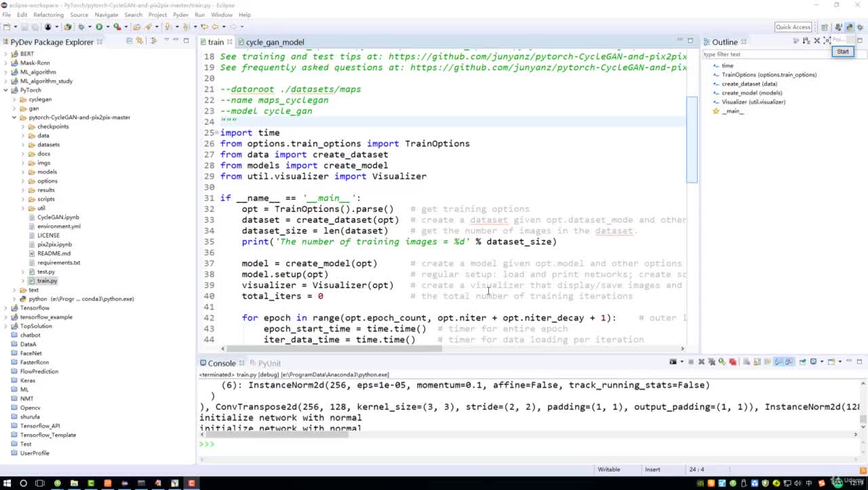Click the PyDev console icon at Console toolbar
The width and height of the screenshot is (868, 490).
(x=673, y=362)
